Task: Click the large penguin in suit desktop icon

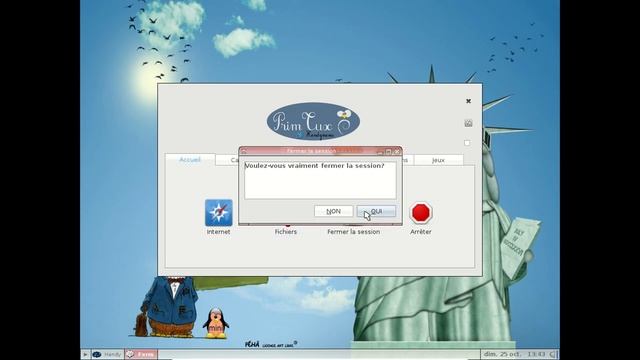Action: tap(169, 307)
